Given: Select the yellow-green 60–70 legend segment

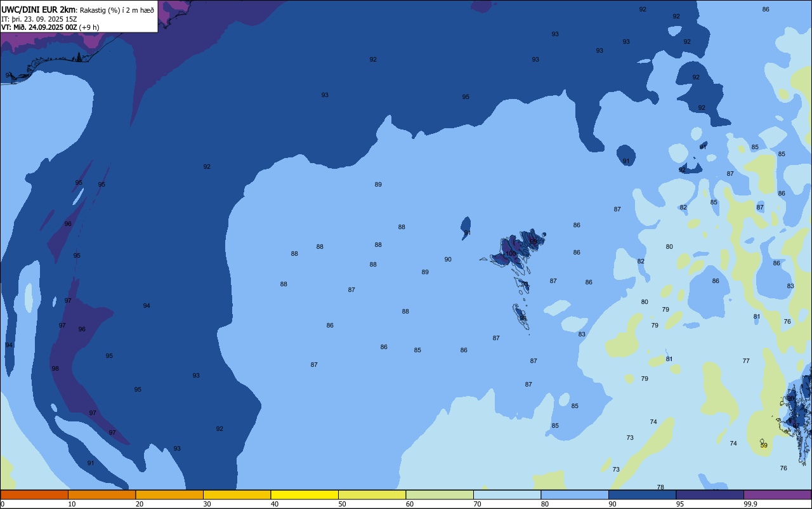Looking at the screenshot, I should (x=440, y=494).
